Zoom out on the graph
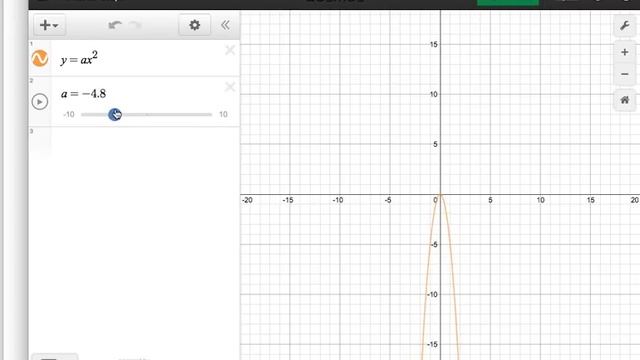The image size is (640, 360). [624, 74]
